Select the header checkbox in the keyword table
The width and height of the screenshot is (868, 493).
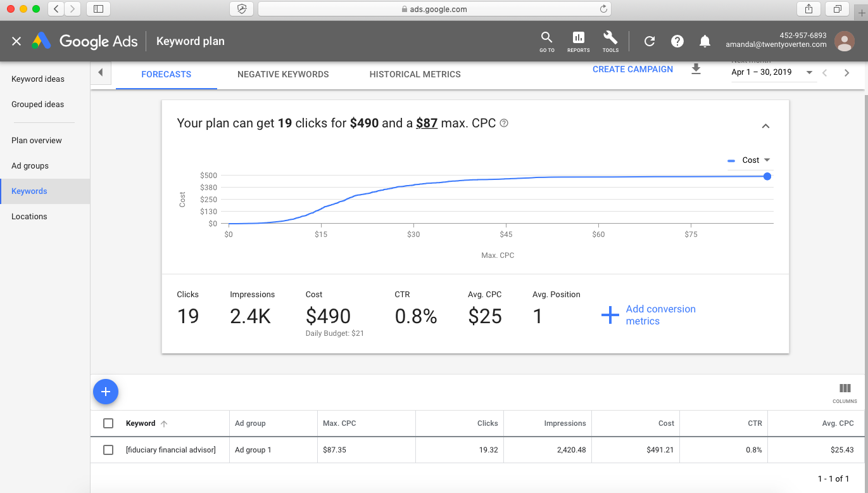(108, 423)
